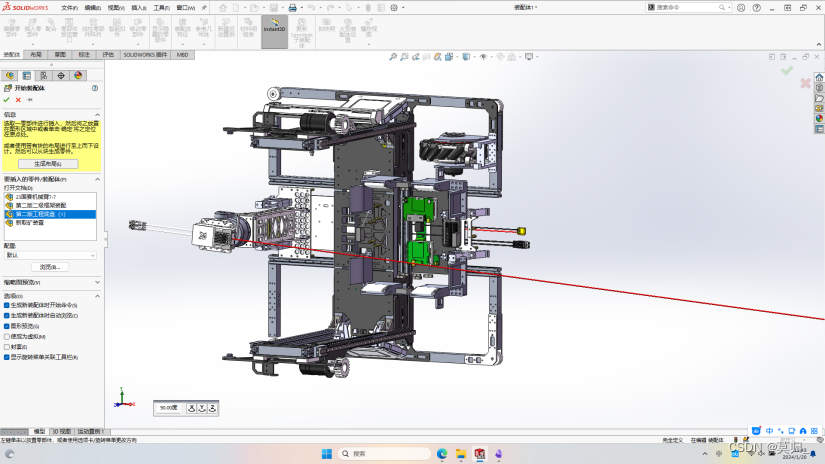Click the rotation angle field showing 90.00度
The height and width of the screenshot is (464, 825).
click(169, 408)
